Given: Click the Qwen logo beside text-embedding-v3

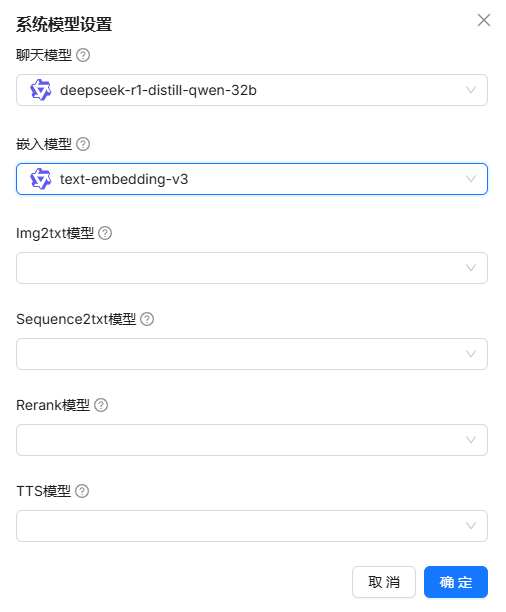Looking at the screenshot, I should tap(41, 179).
